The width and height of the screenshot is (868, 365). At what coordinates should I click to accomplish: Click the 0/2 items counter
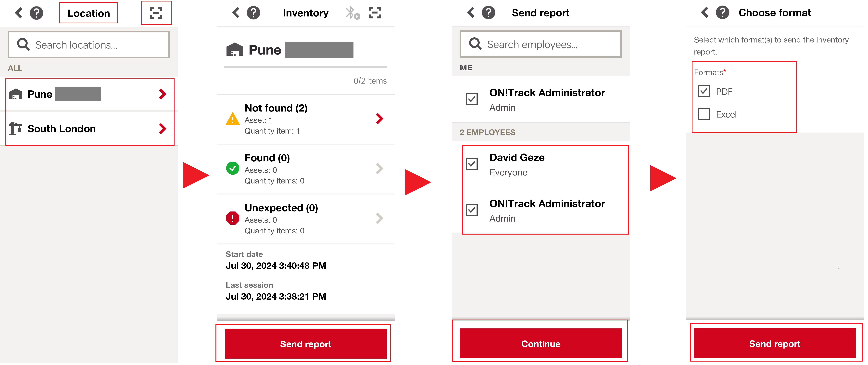click(370, 81)
